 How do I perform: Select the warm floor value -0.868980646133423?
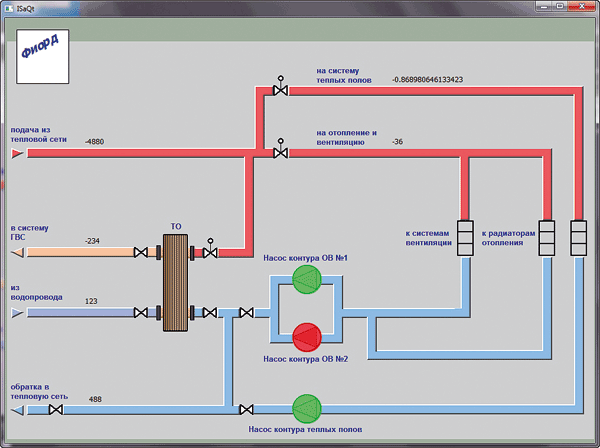coord(427,80)
